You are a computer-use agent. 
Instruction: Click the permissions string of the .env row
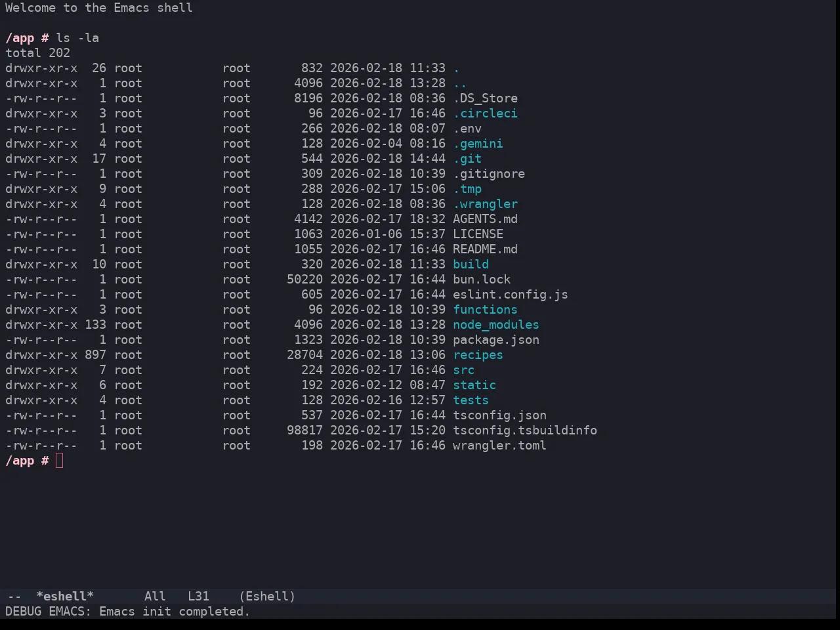pos(41,129)
